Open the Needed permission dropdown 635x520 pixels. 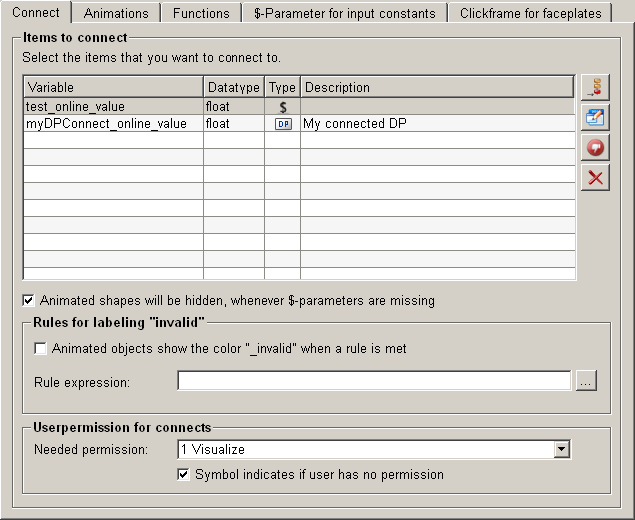[x=561, y=450]
